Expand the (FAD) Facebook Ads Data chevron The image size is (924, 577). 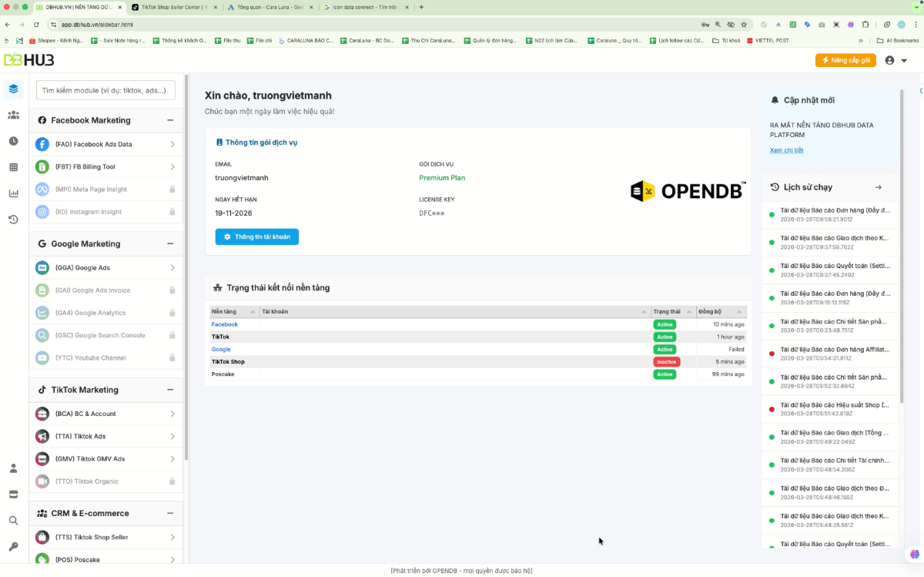click(172, 144)
